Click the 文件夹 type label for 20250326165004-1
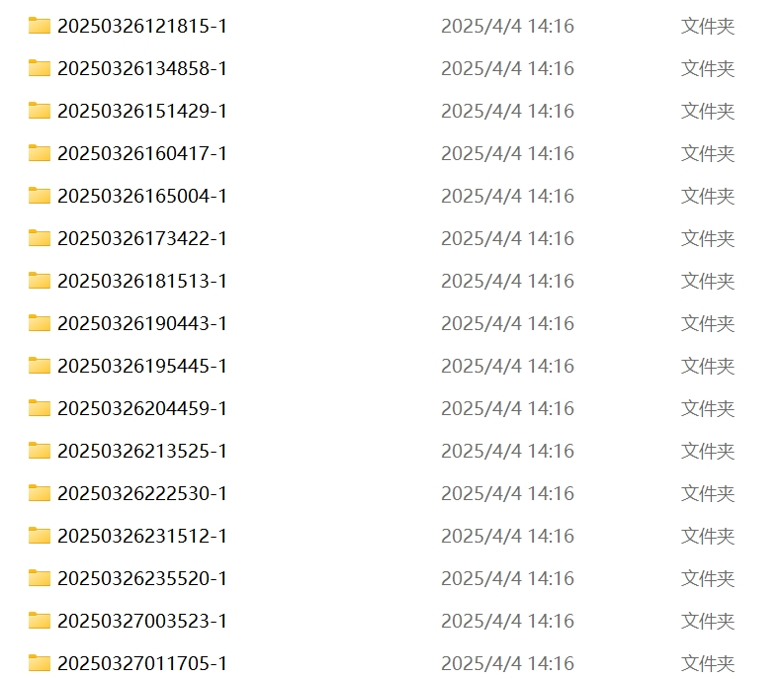Viewport: 784px width, 679px height. pyautogui.click(x=708, y=196)
